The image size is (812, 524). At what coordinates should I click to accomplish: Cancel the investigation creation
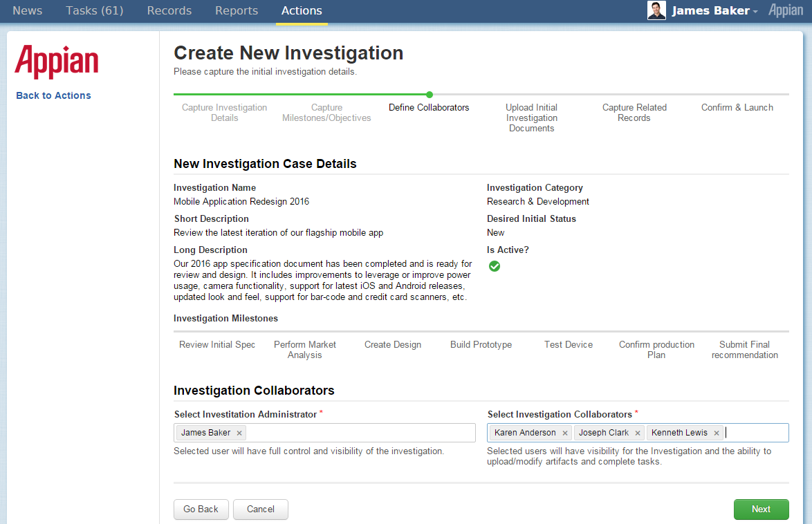tap(261, 509)
